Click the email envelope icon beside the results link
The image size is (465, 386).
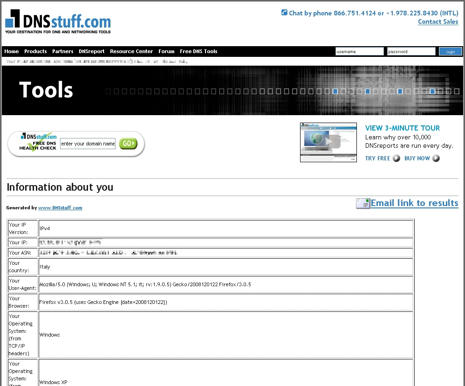(363, 203)
